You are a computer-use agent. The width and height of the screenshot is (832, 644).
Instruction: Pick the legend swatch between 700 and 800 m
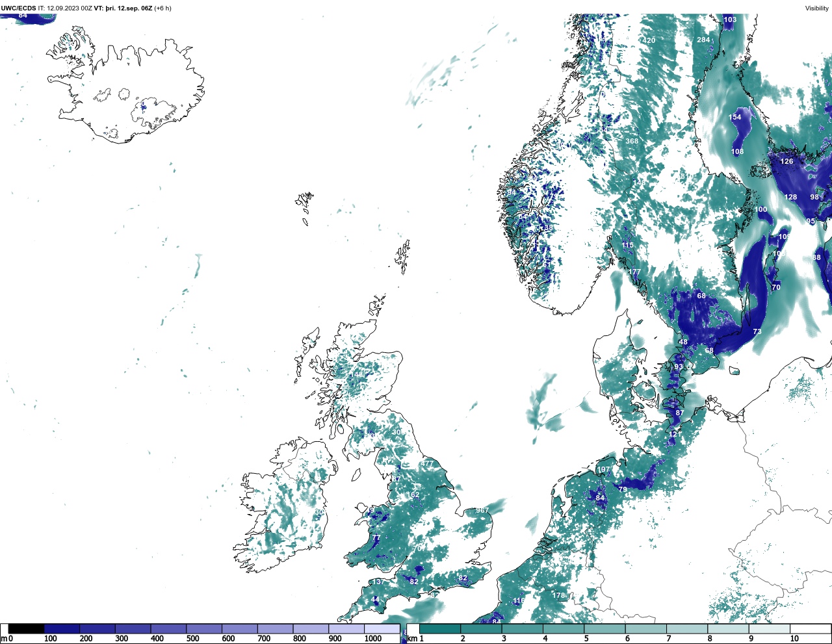pyautogui.click(x=276, y=629)
